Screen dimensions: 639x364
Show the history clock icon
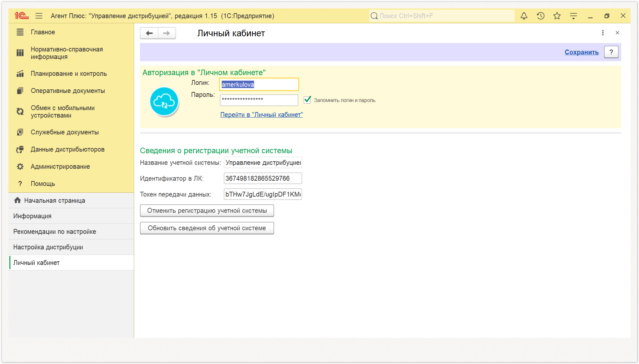click(x=540, y=16)
